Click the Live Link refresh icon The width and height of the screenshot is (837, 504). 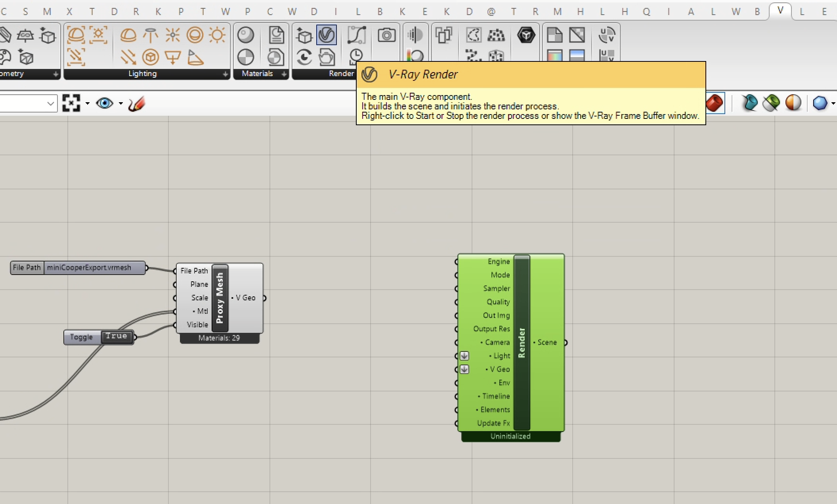point(304,57)
